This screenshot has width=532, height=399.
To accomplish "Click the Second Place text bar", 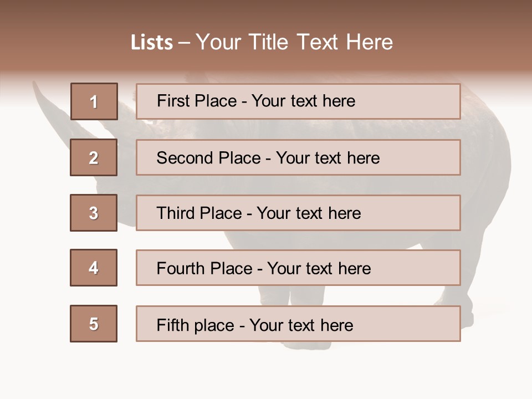I will click(298, 157).
